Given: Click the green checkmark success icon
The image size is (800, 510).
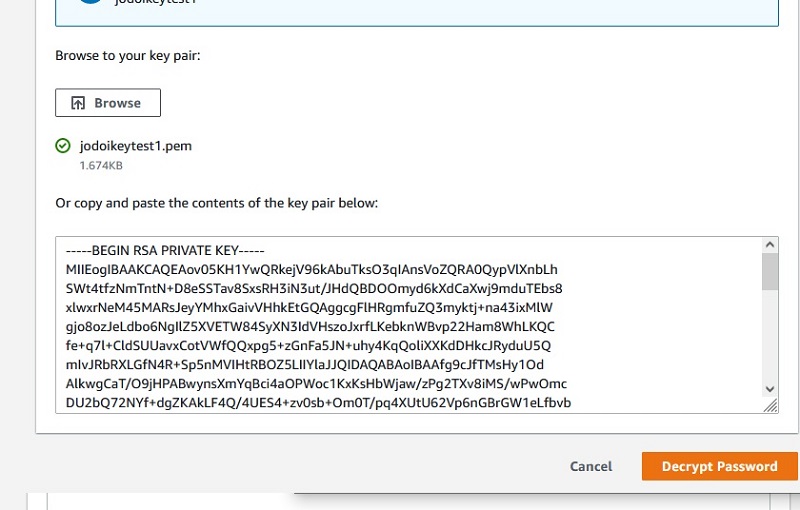Looking at the screenshot, I should 63,146.
